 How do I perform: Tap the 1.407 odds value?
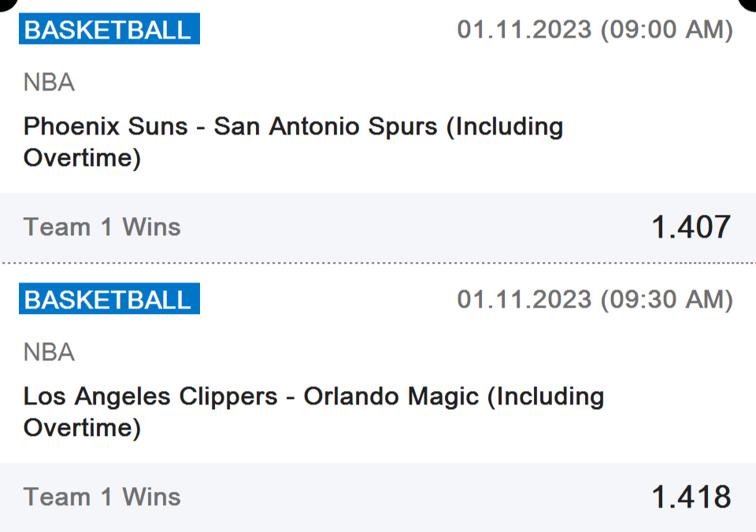coord(691,227)
